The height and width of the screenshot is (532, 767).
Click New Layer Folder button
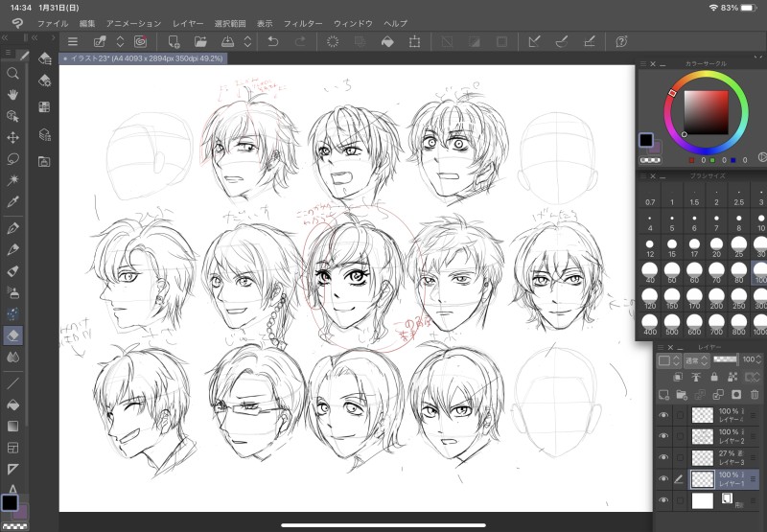click(682, 395)
